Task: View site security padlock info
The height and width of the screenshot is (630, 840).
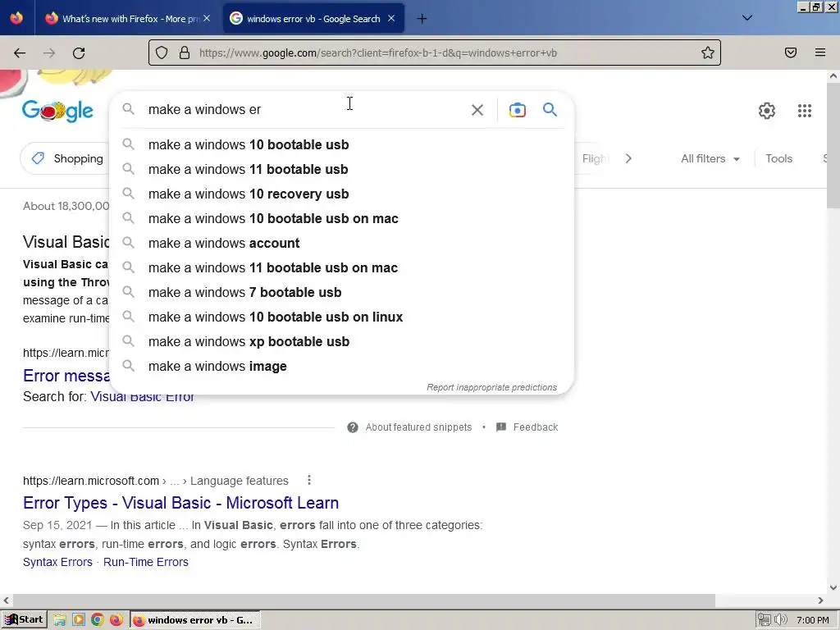Action: (185, 52)
